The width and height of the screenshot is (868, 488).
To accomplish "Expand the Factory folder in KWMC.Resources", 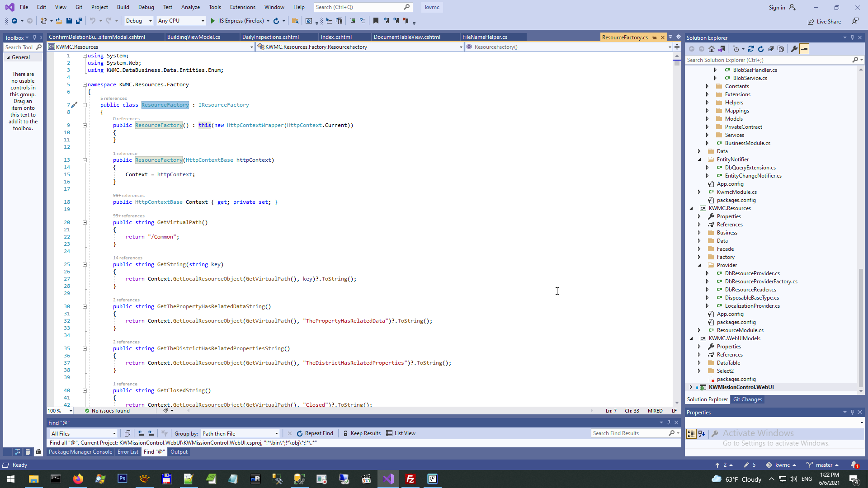I will (699, 257).
